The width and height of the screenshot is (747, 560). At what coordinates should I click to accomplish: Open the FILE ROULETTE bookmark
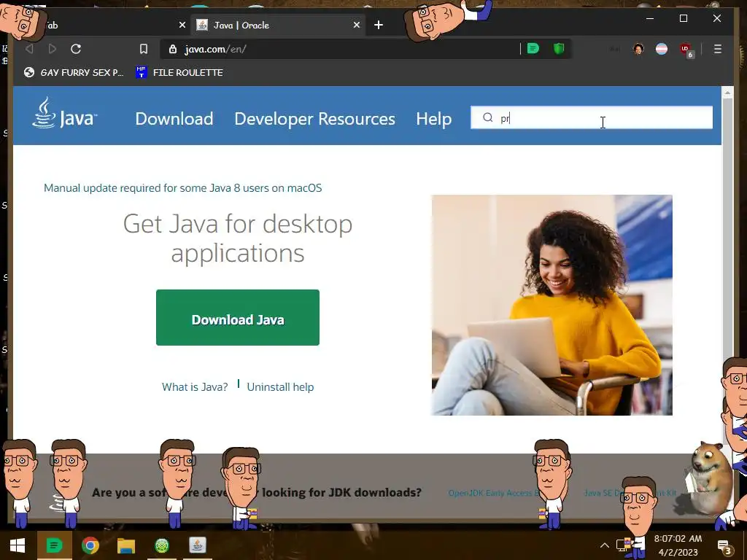click(179, 72)
